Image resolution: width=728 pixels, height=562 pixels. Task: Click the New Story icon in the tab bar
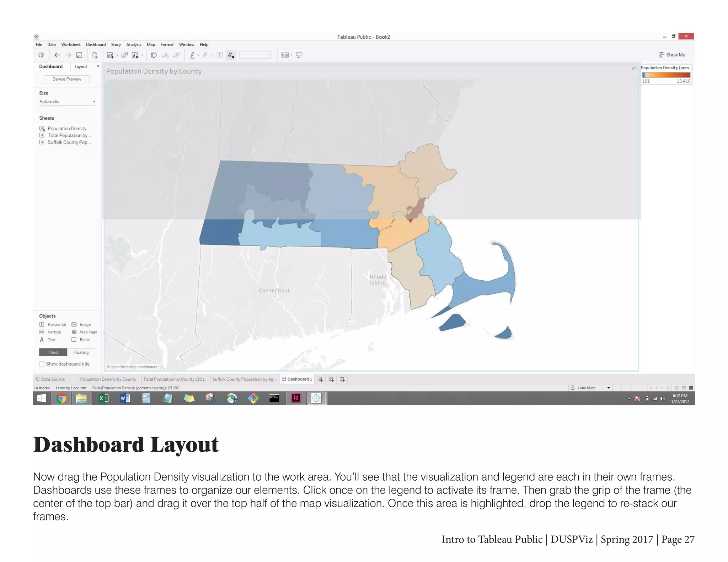pyautogui.click(x=342, y=379)
